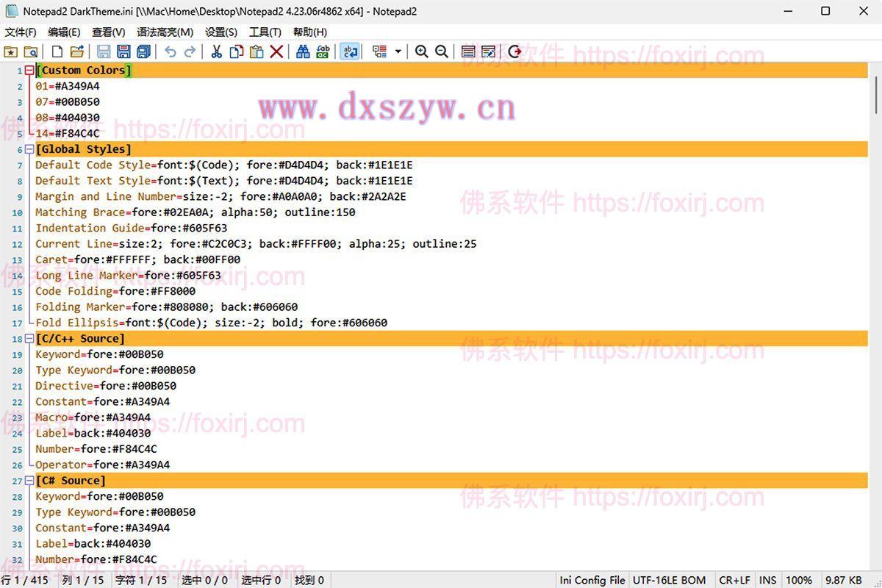Image resolution: width=882 pixels, height=588 pixels.
Task: Open the 文件(F) menu
Action: click(21, 32)
